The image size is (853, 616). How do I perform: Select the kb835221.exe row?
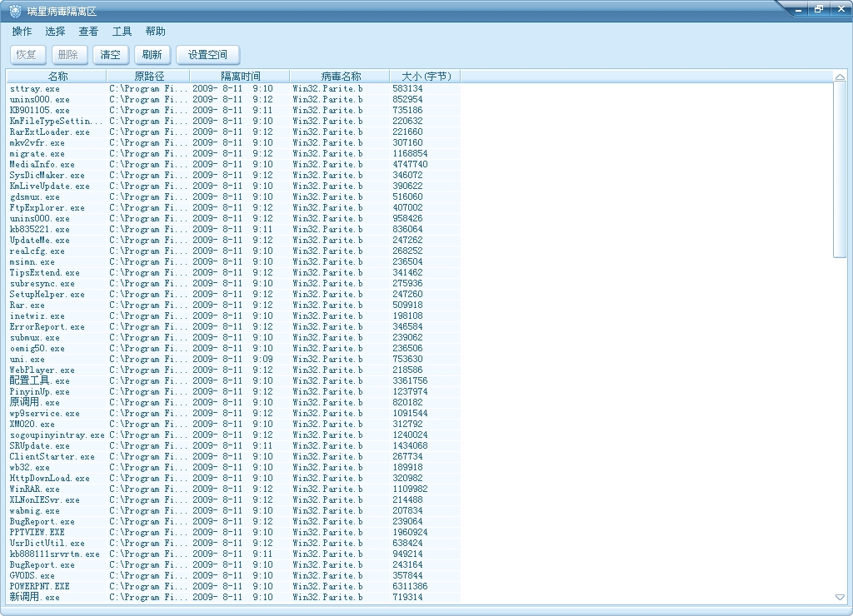tap(234, 230)
